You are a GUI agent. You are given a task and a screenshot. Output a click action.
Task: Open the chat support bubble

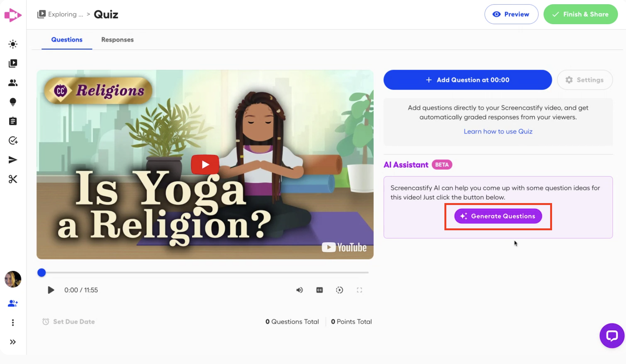click(612, 336)
